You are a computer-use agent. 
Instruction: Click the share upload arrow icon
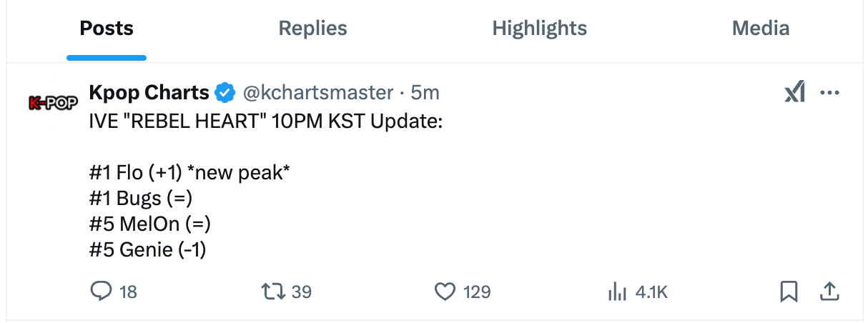(829, 292)
